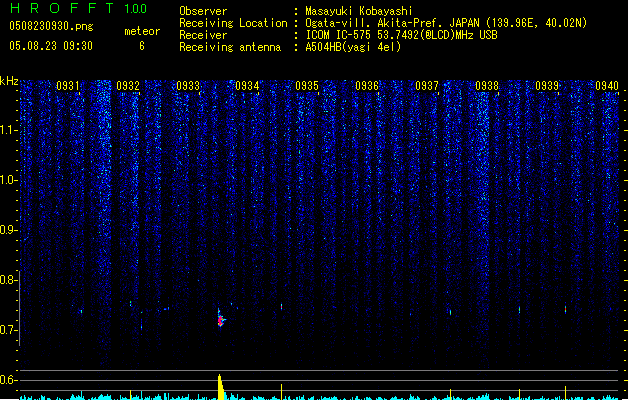The width and height of the screenshot is (629, 400).
Task: Click the 0939 time marker
Action: 547,85
